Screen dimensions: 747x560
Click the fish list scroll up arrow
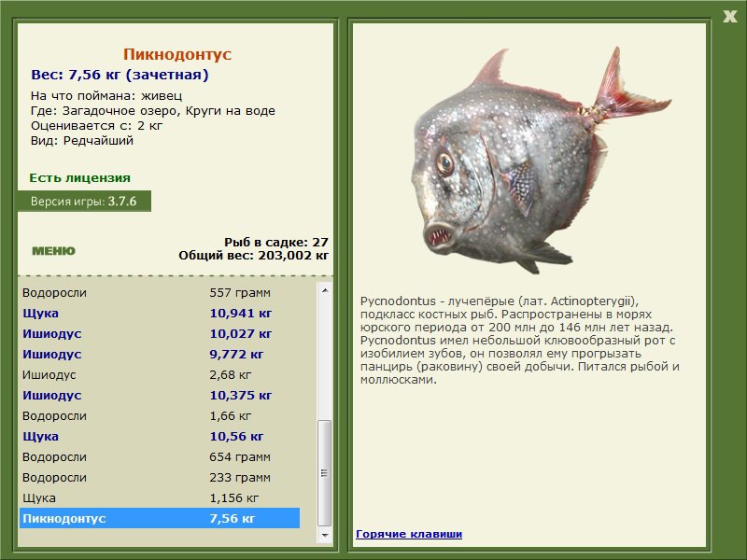click(x=325, y=290)
